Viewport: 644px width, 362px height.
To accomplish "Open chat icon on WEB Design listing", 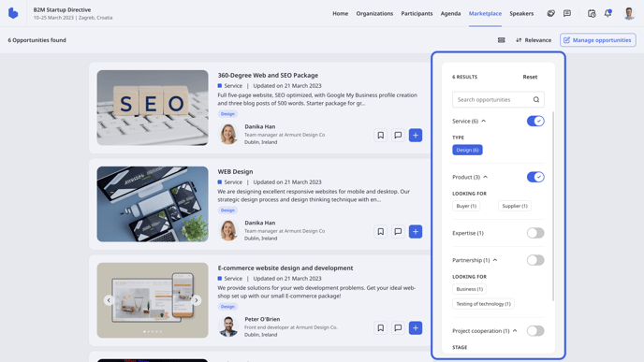I will 398,231.
